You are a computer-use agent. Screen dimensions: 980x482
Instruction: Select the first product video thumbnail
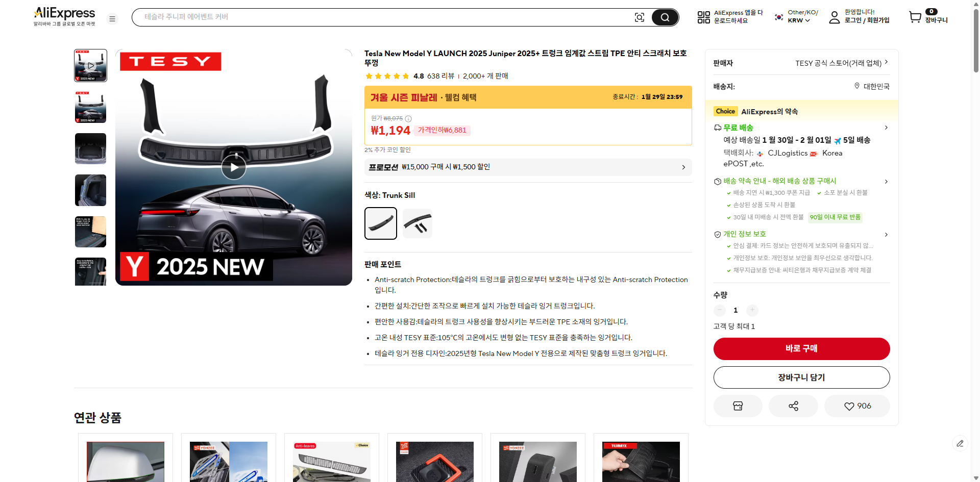[91, 65]
